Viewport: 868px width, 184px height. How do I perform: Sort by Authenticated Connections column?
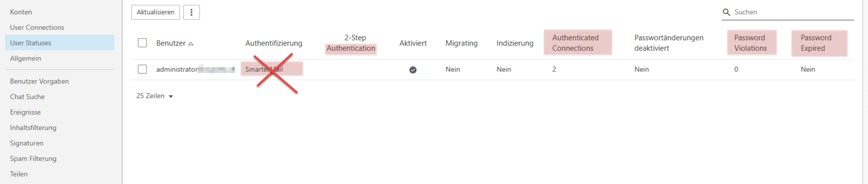[575, 43]
